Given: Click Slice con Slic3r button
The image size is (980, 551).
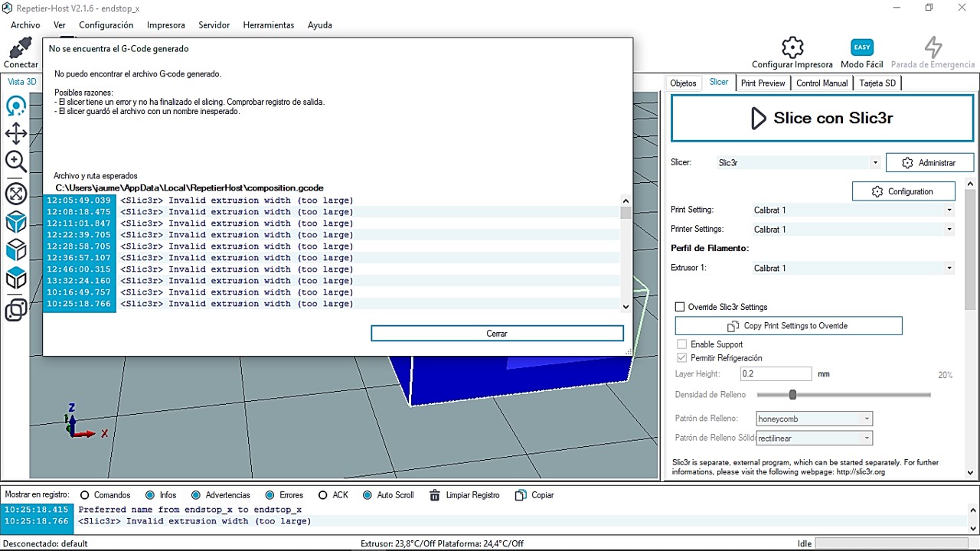Looking at the screenshot, I should coord(822,118).
